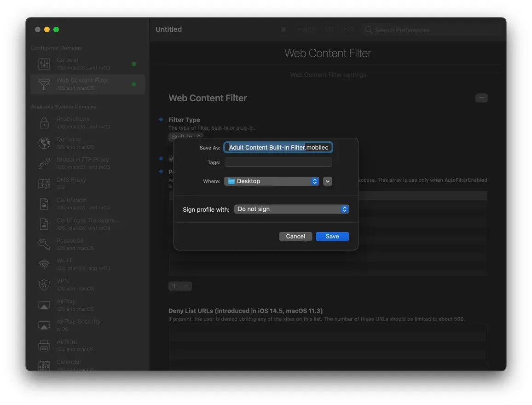
Task: Select the Calendar payload icon
Action: click(44, 365)
